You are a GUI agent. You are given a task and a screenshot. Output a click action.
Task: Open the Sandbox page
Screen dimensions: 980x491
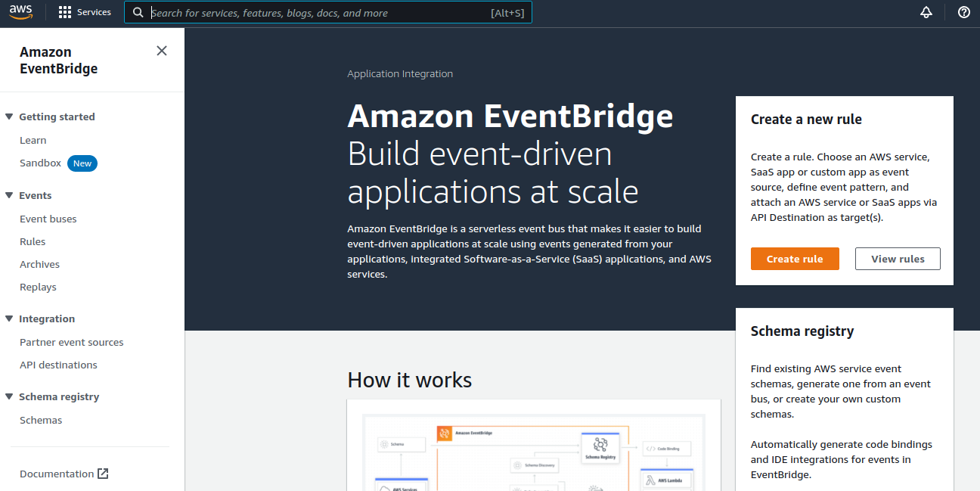click(x=41, y=163)
